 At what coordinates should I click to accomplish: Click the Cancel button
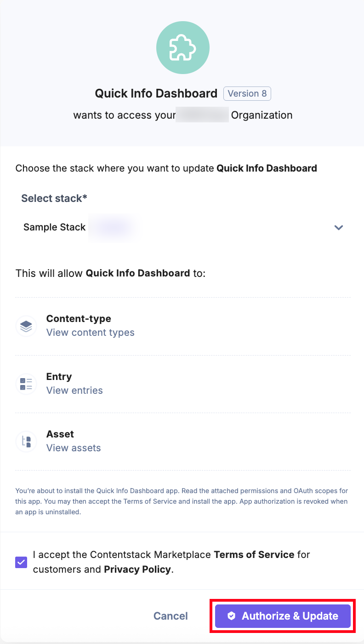[171, 616]
